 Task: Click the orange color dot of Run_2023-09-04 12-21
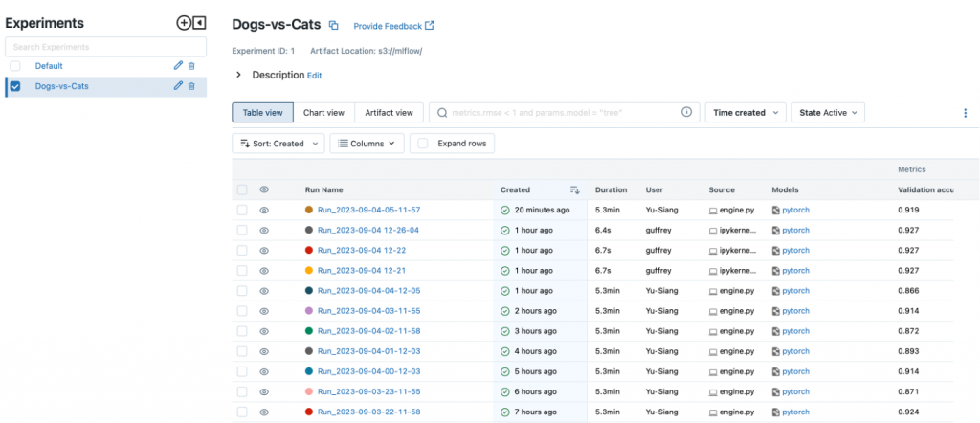pos(309,271)
